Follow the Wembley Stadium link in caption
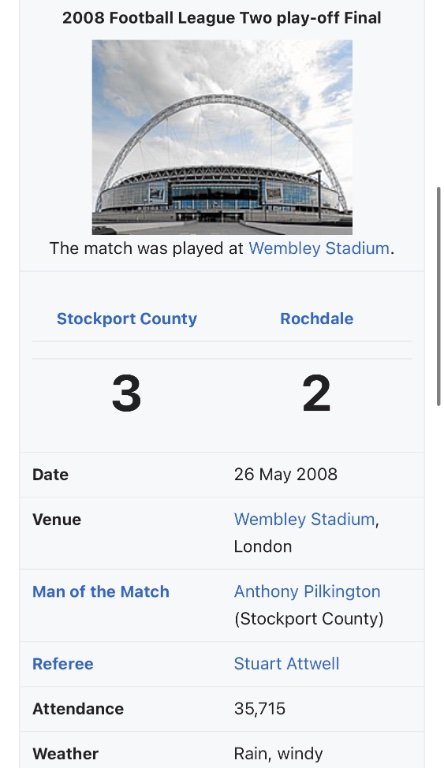This screenshot has width=444, height=768. [319, 248]
